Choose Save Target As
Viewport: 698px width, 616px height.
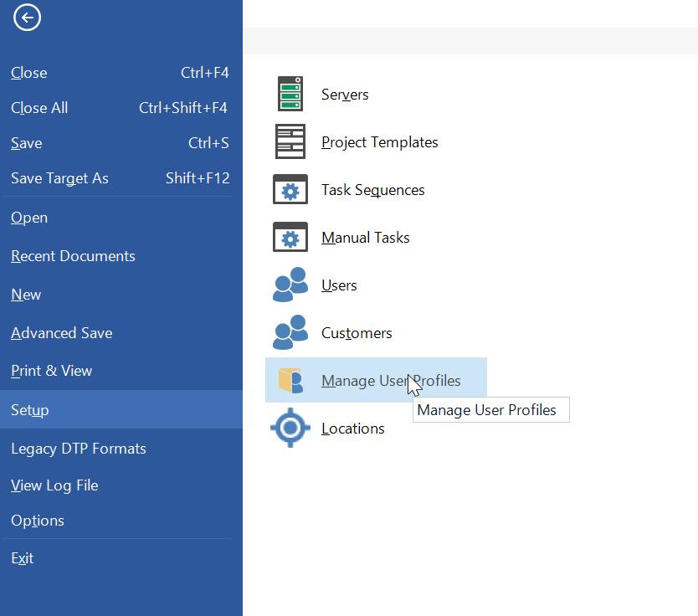click(121, 178)
